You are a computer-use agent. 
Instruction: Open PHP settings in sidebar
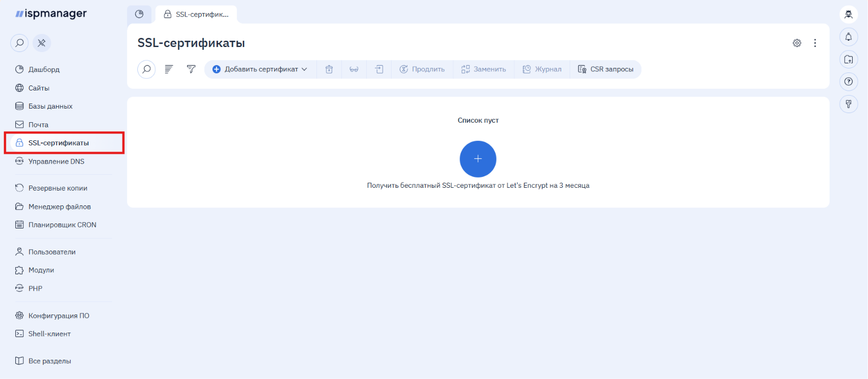[x=28, y=288]
